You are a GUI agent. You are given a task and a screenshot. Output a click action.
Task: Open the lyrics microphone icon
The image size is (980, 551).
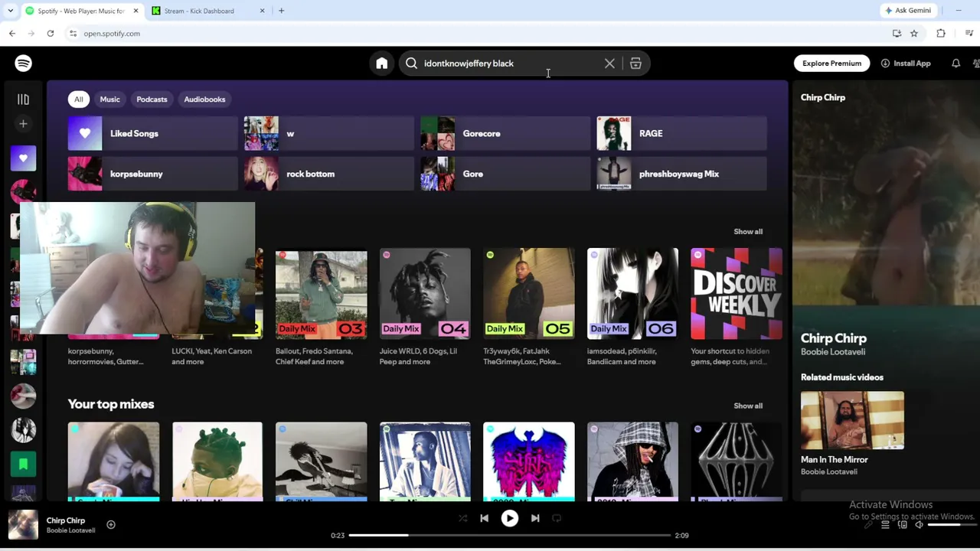[x=868, y=525]
